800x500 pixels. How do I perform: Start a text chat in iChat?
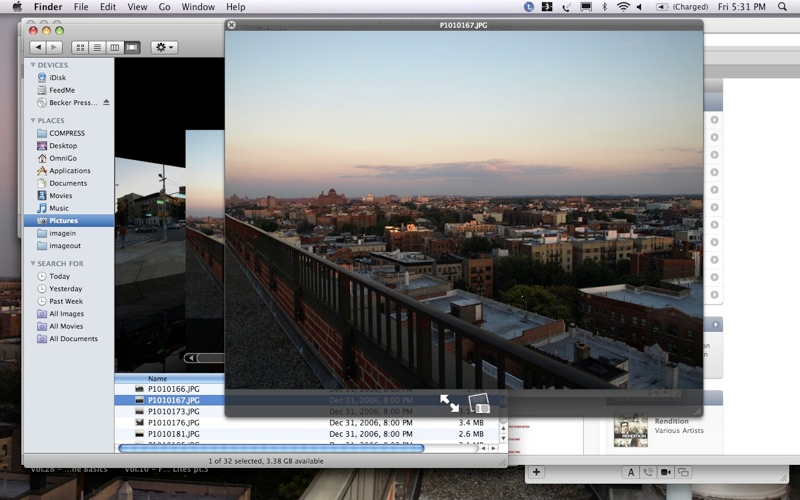pos(631,472)
